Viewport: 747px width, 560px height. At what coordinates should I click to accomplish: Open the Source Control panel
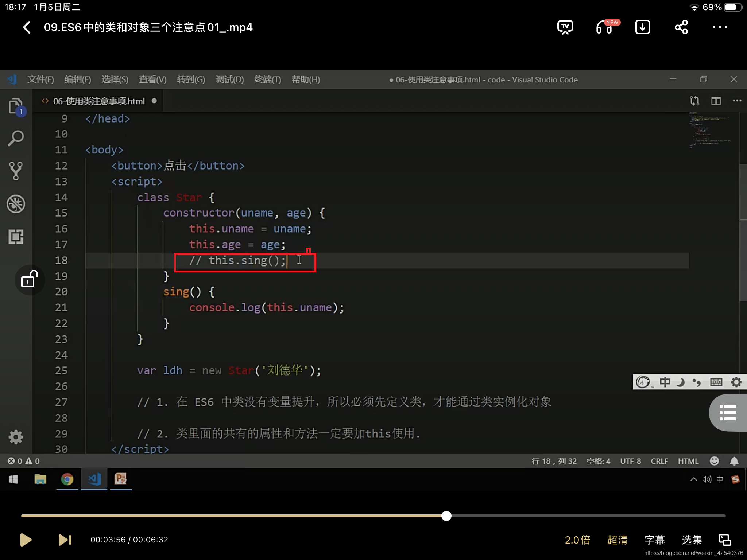click(16, 171)
